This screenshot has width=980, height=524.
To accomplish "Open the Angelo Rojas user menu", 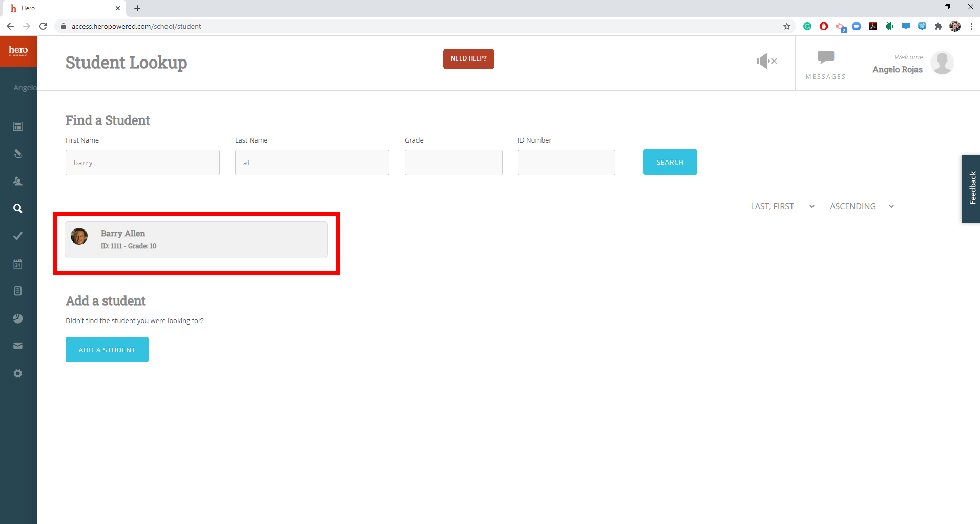I will coord(912,64).
